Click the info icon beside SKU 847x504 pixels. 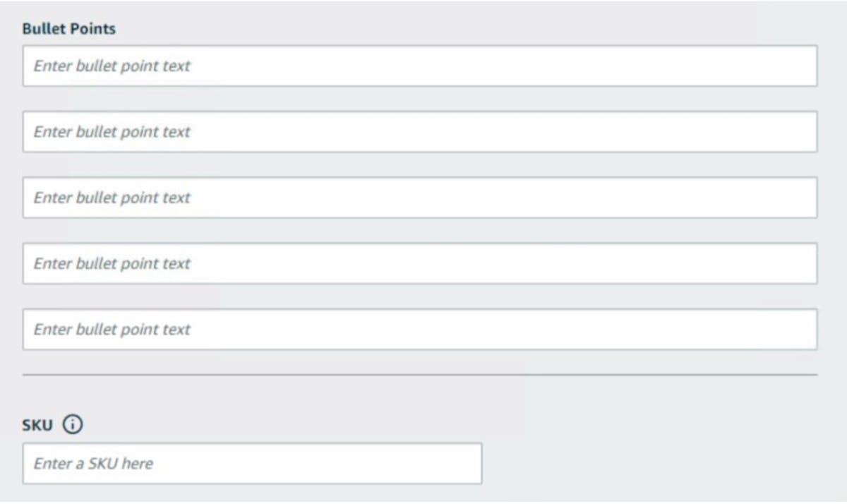coord(73,425)
